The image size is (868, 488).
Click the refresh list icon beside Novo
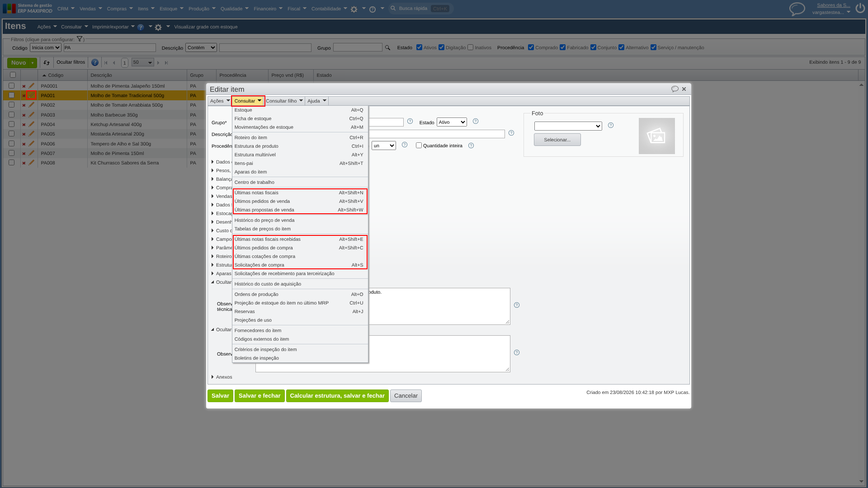[x=47, y=63]
